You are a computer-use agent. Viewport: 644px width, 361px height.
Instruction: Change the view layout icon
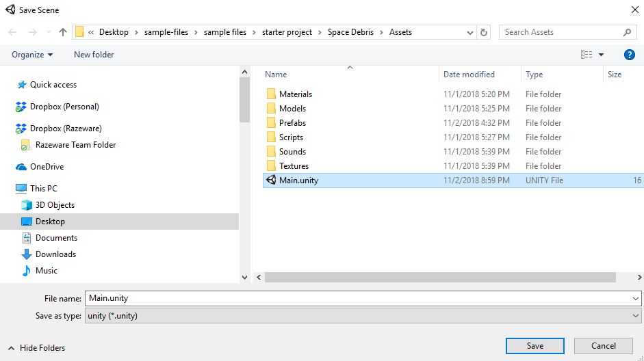point(587,54)
